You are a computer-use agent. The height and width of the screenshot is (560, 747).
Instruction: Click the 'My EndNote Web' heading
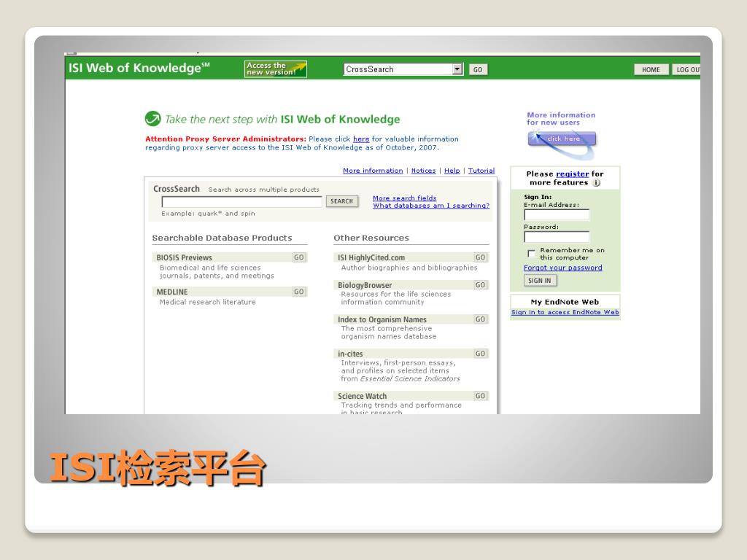point(565,302)
